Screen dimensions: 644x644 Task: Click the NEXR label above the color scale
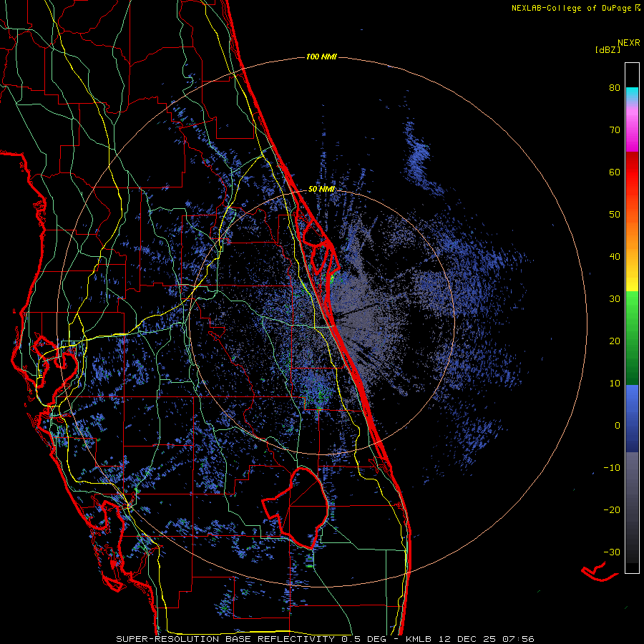(x=629, y=43)
